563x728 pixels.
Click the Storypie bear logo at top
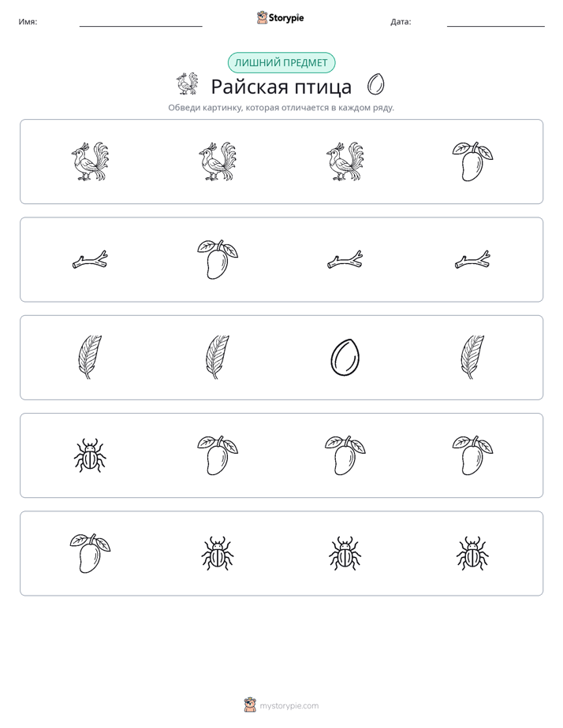[x=262, y=17]
